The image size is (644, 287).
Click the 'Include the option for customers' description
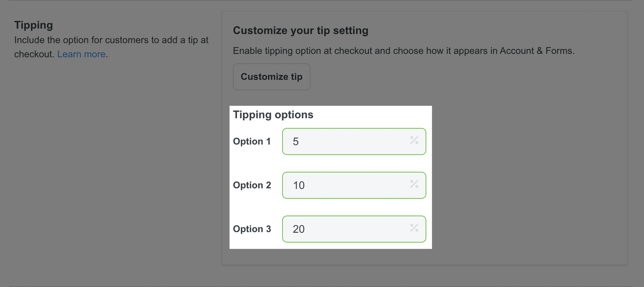[x=111, y=40]
